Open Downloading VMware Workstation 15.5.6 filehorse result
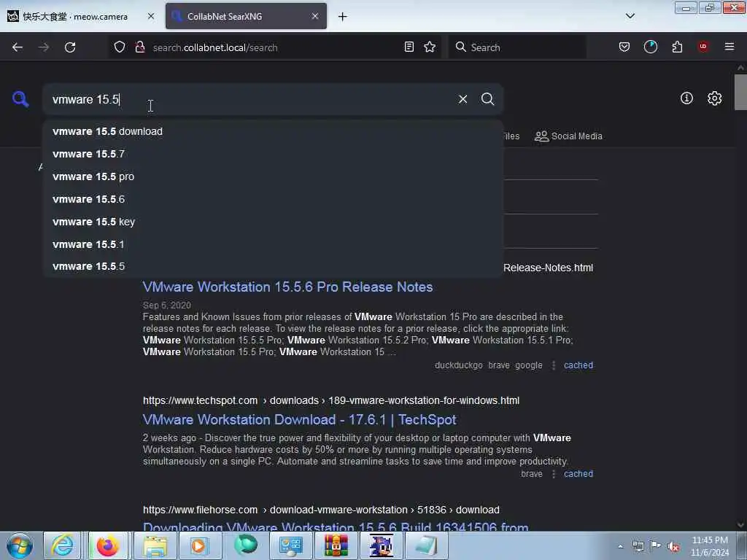 coord(336,526)
